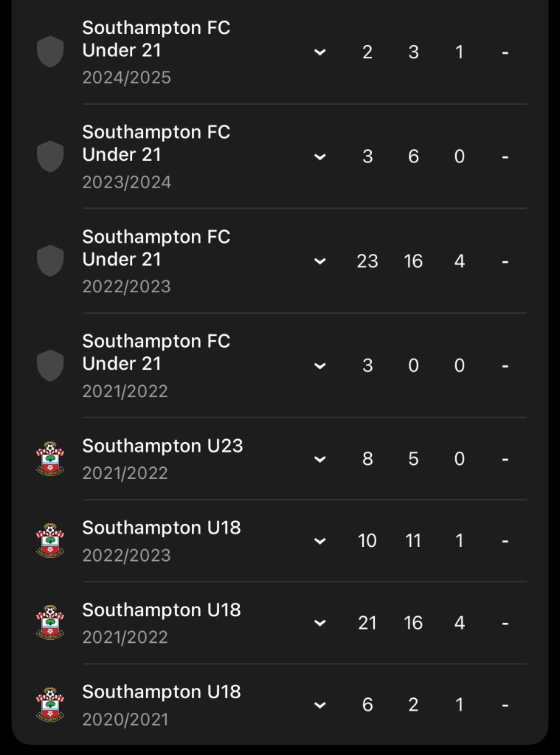The height and width of the screenshot is (755, 560).
Task: Click the shield icon for Under 21 2024/2025
Action: [50, 52]
